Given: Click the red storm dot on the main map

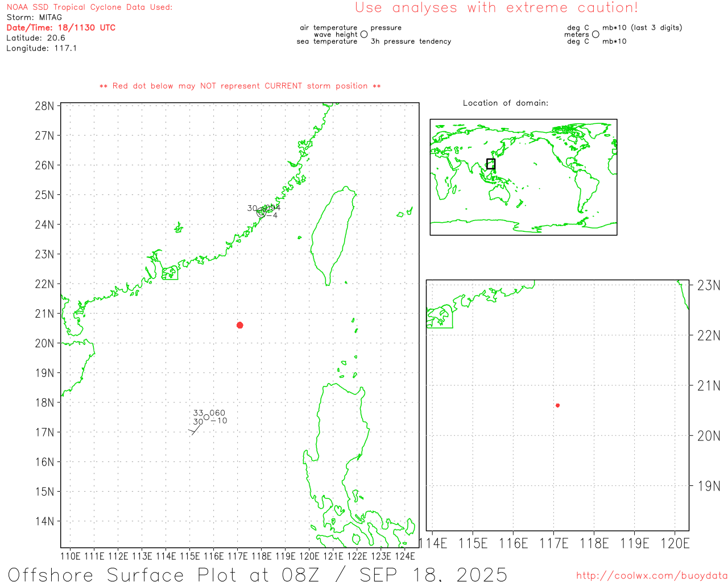Looking at the screenshot, I should (x=240, y=325).
